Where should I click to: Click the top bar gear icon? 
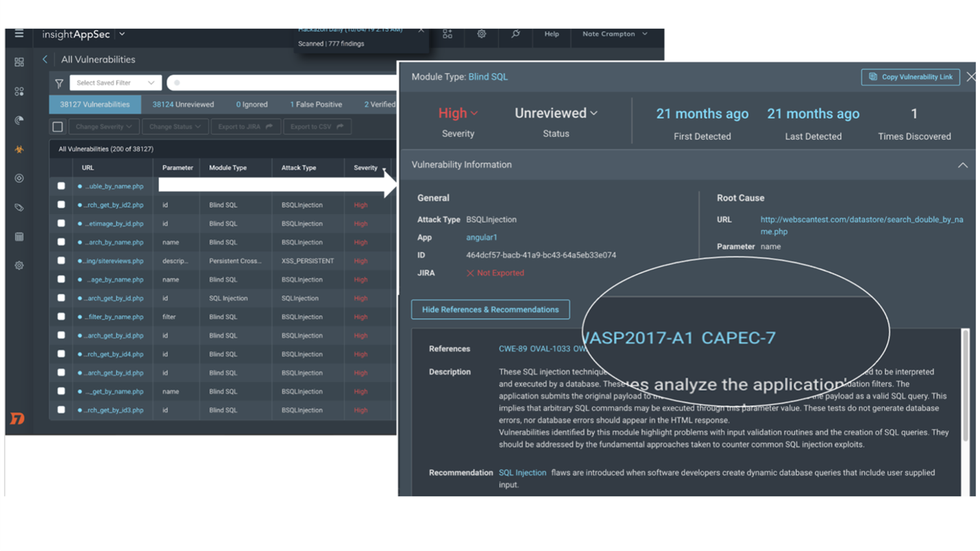(482, 34)
